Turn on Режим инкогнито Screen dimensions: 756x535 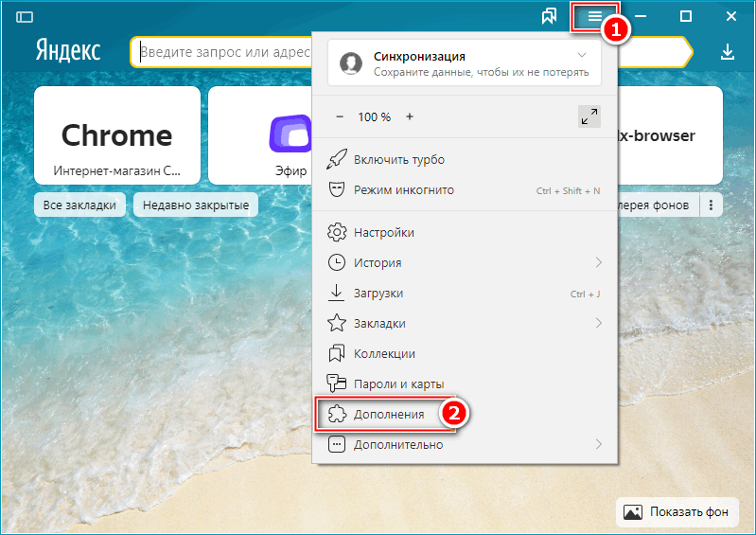[x=403, y=189]
